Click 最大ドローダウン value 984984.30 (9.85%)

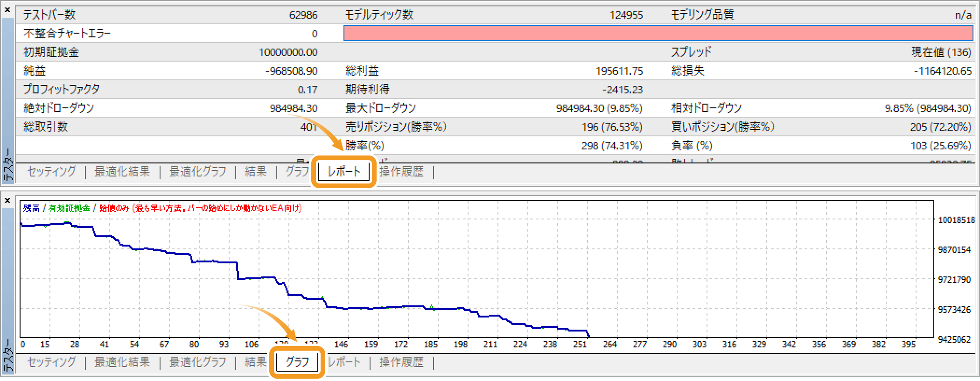click(599, 108)
